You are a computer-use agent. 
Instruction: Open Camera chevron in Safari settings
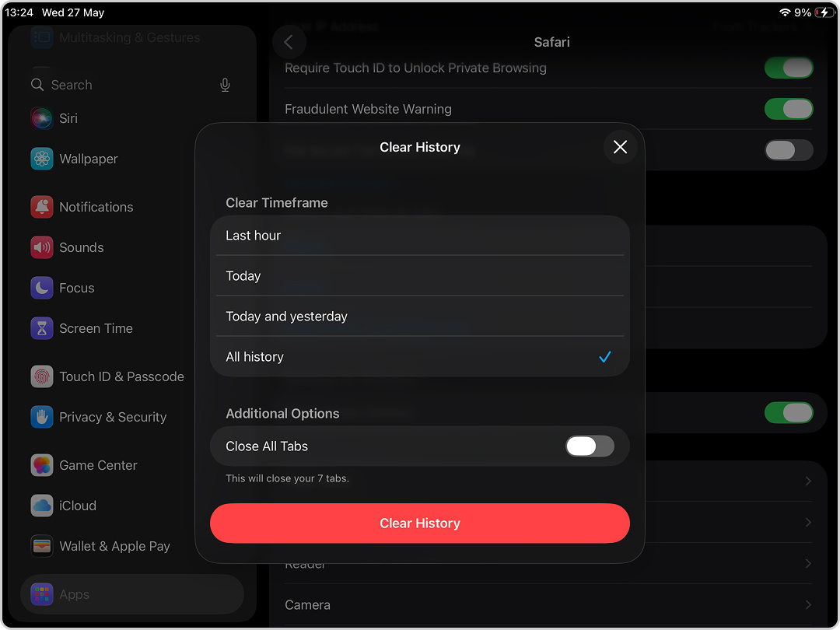click(x=808, y=605)
